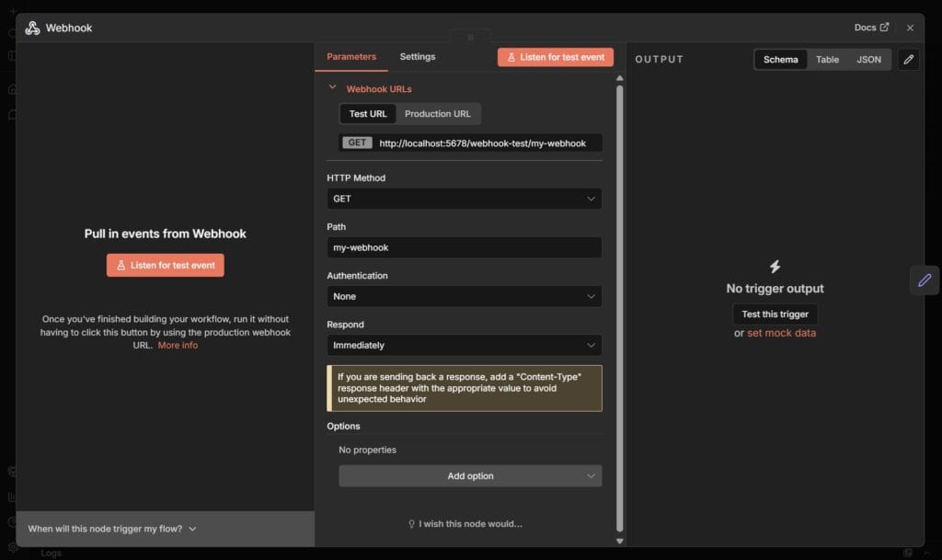This screenshot has width=942, height=560.
Task: Click the lightning bolt trigger icon
Action: pos(775,267)
